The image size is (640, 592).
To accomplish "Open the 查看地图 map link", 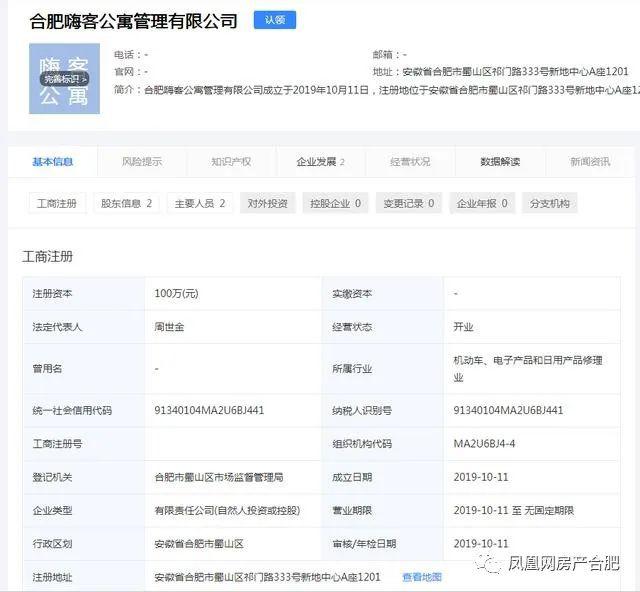I will (x=422, y=577).
